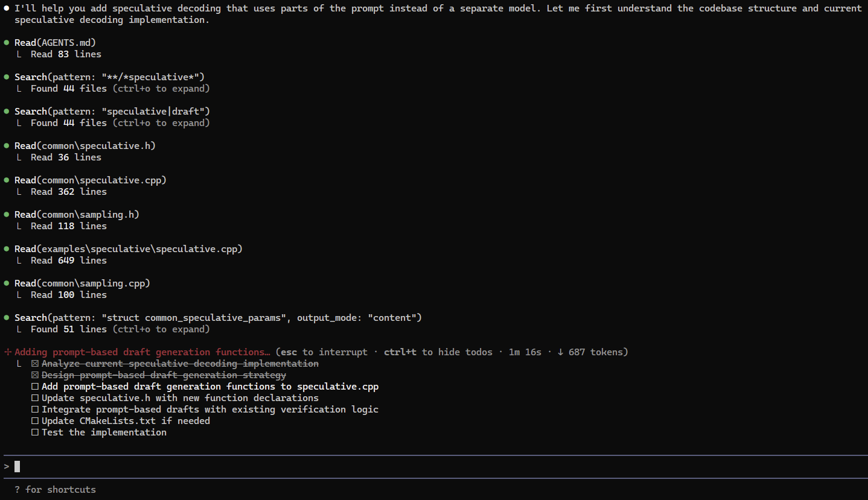
Task: Click the white bullet before "I'll help you add"
Action: (x=7, y=8)
